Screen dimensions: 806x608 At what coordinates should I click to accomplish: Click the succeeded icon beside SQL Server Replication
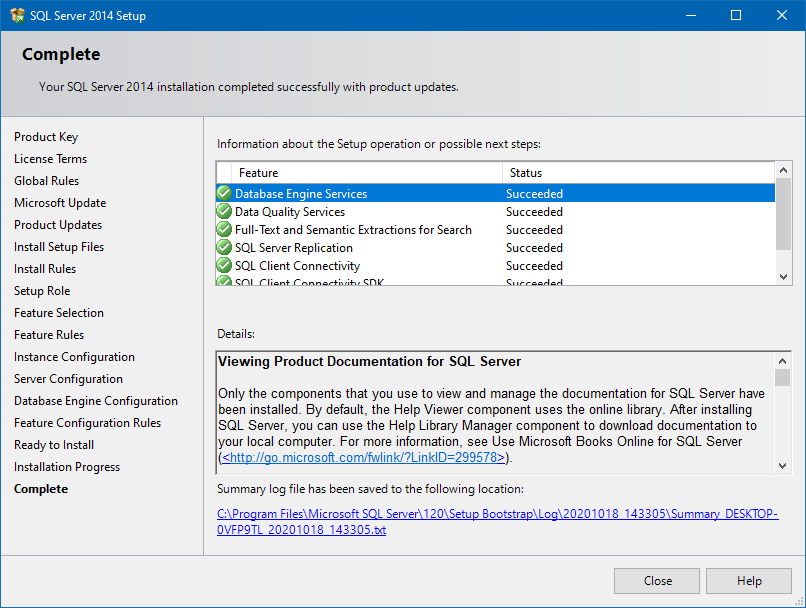(x=223, y=247)
